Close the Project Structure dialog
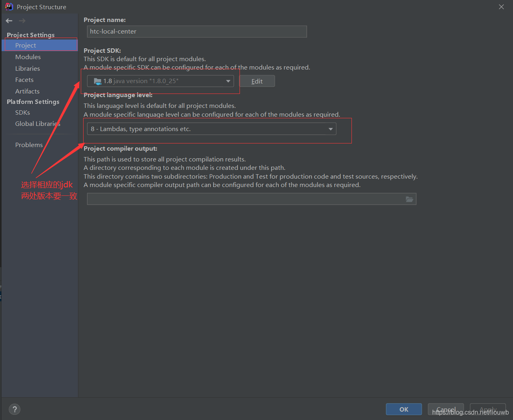513x420 pixels. coord(501,7)
